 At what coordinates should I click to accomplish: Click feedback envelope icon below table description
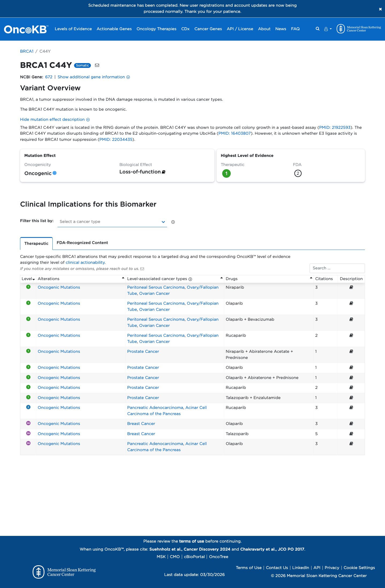pyautogui.click(x=142, y=269)
